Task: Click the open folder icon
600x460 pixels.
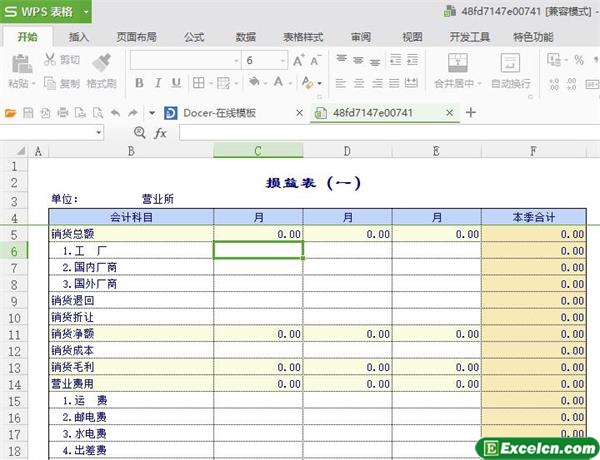Action: [11, 113]
